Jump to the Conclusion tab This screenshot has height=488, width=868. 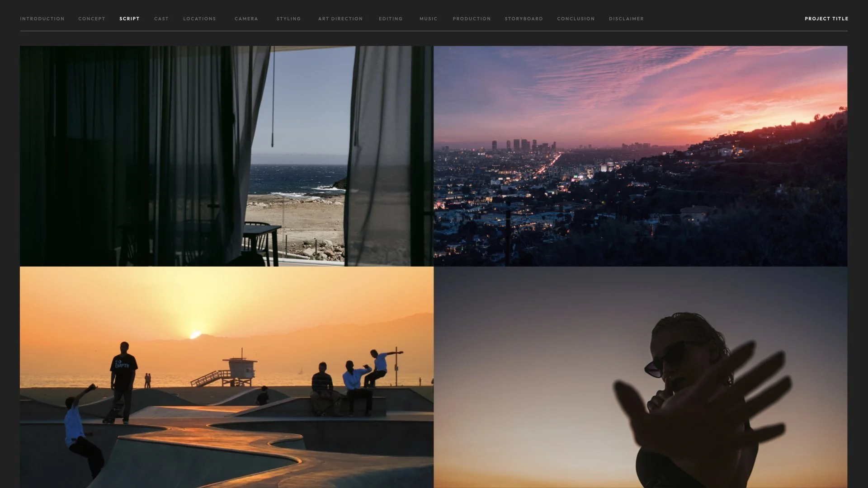tap(576, 19)
